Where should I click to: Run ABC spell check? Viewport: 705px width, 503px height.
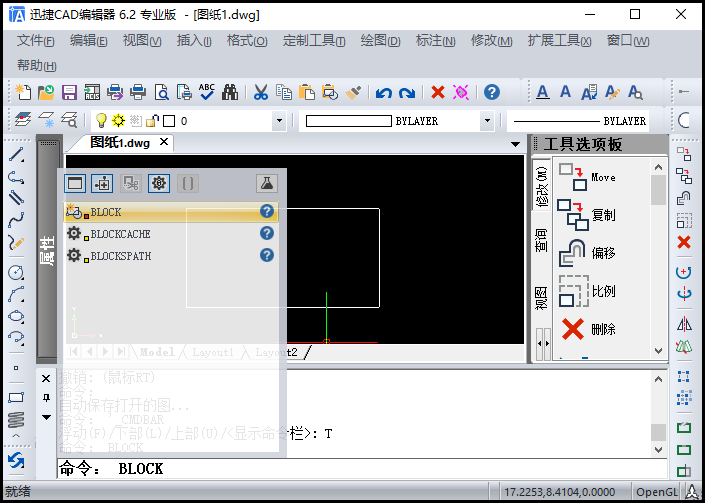[207, 92]
